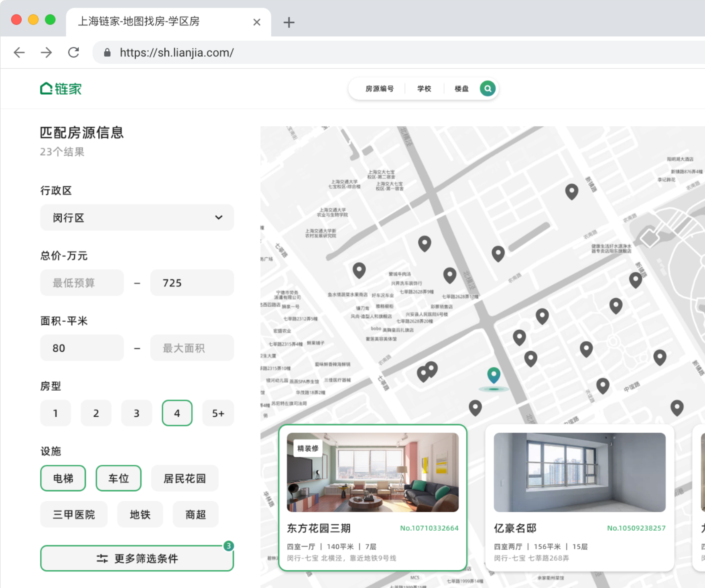Select the teal highlighted map pin
Screen dimensions: 705x588
(x=494, y=375)
